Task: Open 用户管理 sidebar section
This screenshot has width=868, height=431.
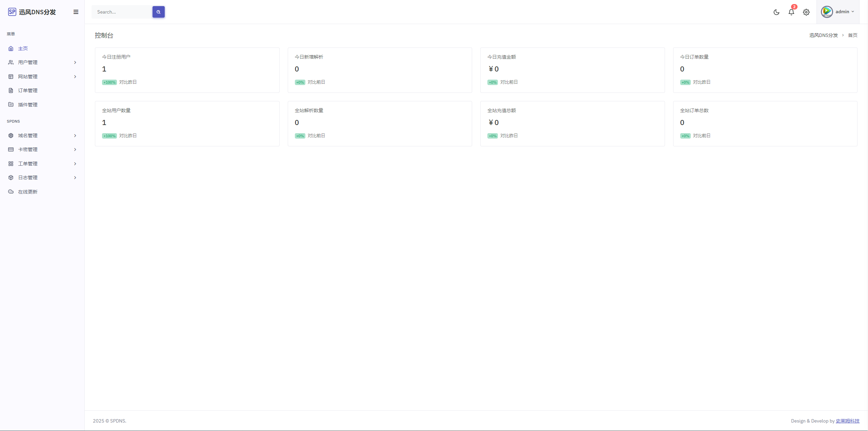Action: (x=41, y=62)
